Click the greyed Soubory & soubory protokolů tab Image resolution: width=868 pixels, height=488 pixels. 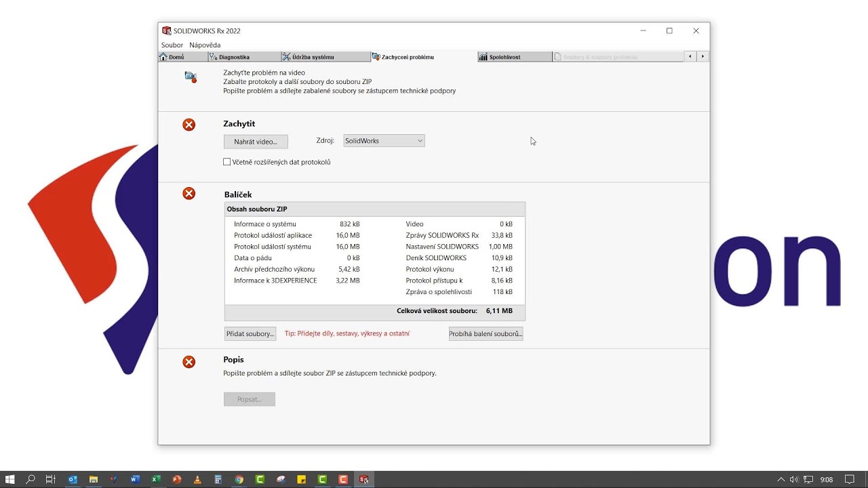(x=618, y=57)
